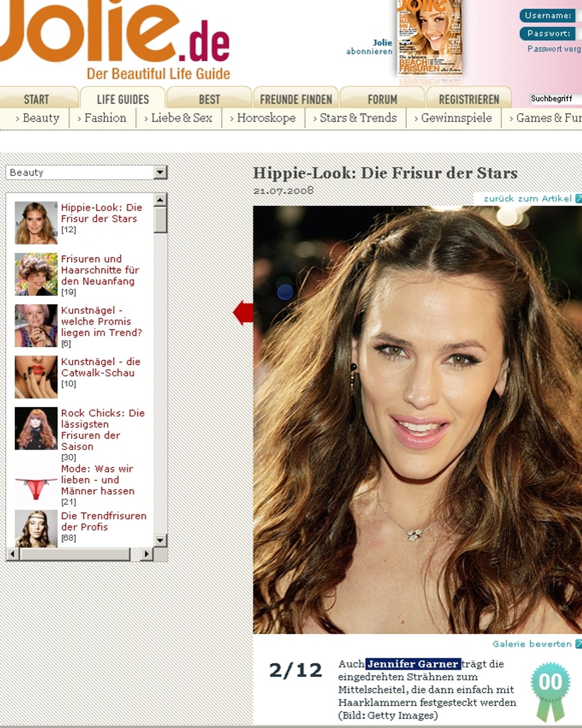This screenshot has height=728, width=582.
Task: Follow the 'Jolie abonnieren' link
Action: (370, 47)
